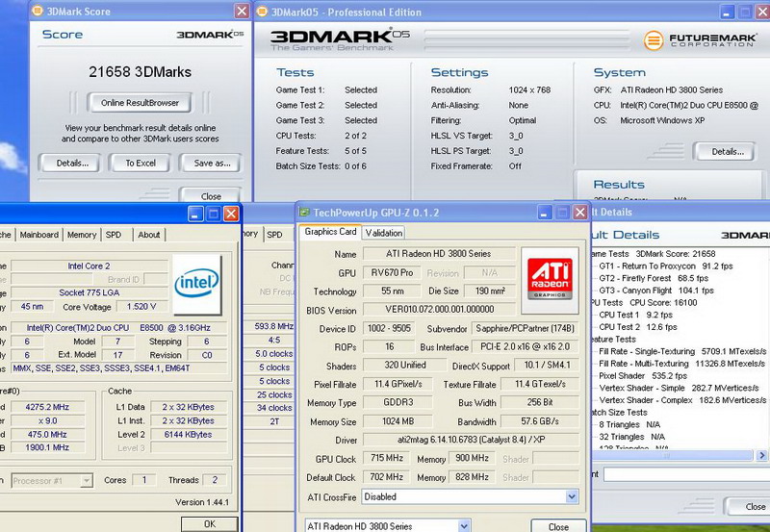The image size is (770, 532).
Task: Select Pixel Shader result row
Action: 643,376
